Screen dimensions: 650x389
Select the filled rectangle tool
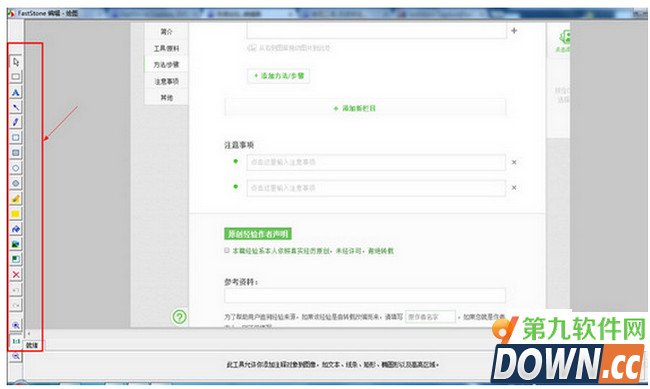point(16,153)
